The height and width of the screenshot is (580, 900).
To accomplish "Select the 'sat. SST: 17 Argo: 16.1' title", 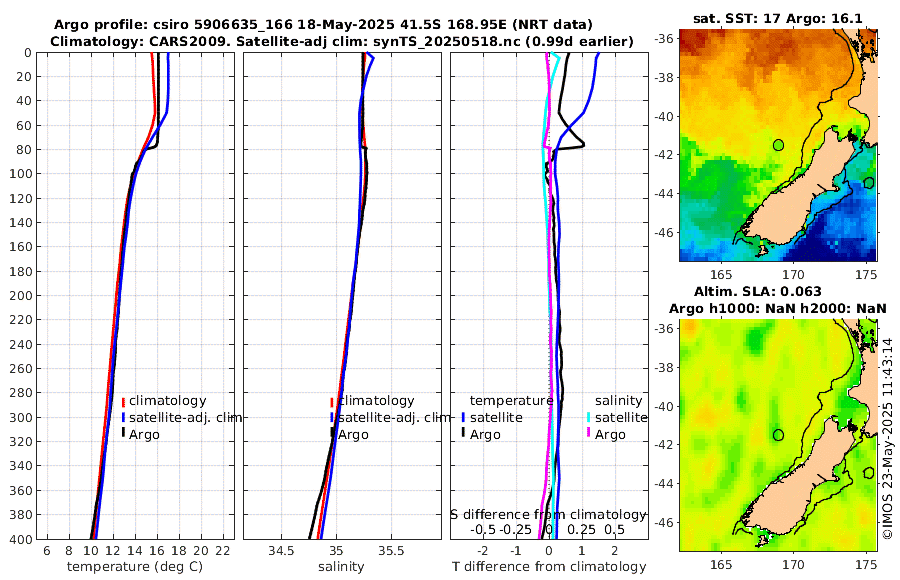I will pyautogui.click(x=778, y=18).
